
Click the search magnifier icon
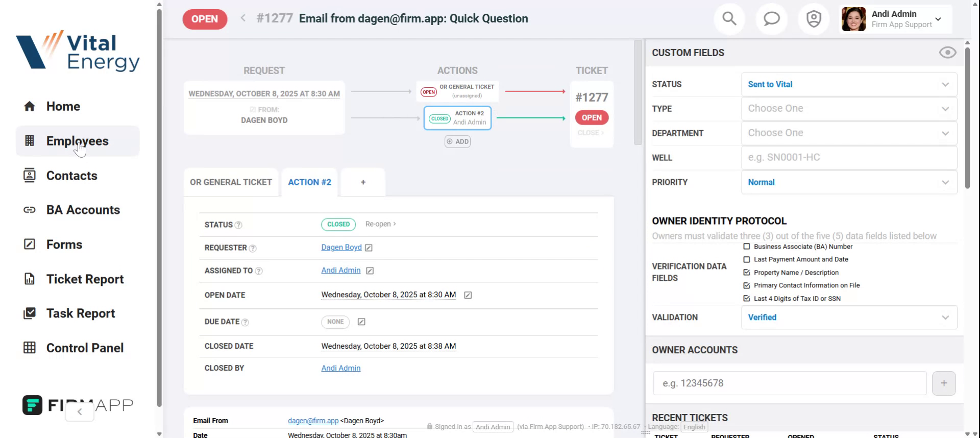(x=729, y=19)
